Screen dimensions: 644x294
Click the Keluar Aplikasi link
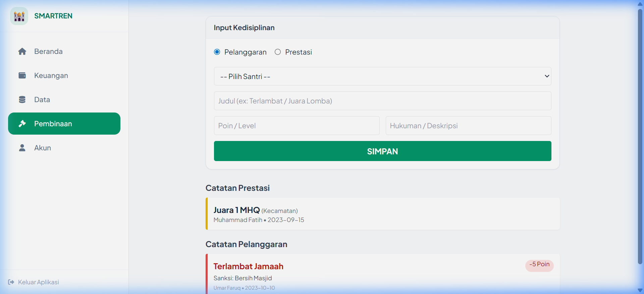tap(38, 282)
